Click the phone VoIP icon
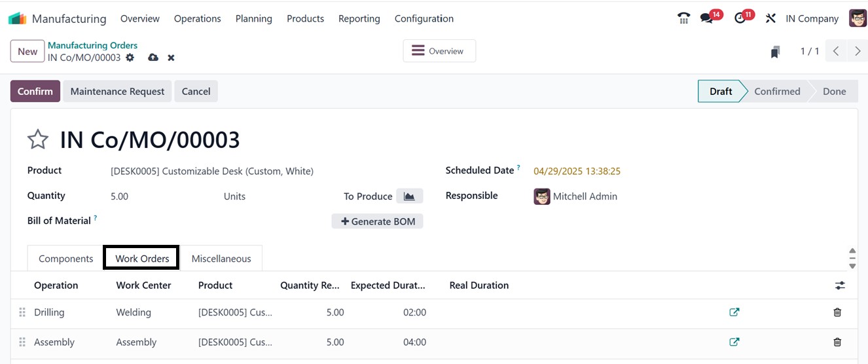868x364 pixels. 683,18
